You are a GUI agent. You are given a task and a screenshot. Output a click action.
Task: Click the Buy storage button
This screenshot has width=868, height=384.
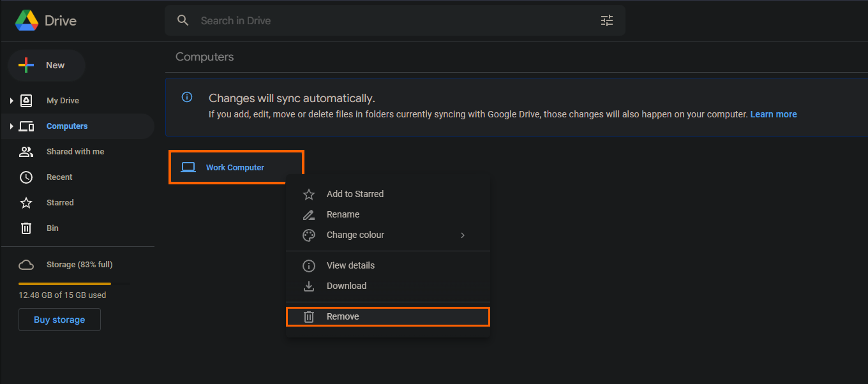[x=59, y=320]
